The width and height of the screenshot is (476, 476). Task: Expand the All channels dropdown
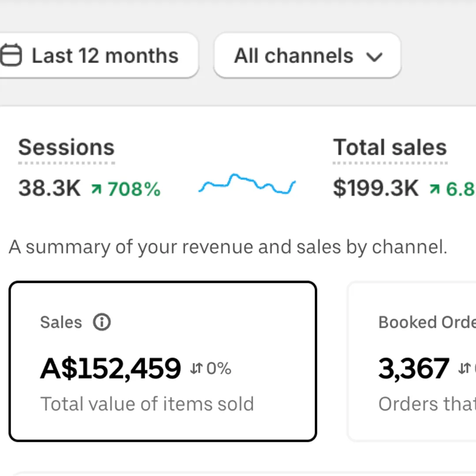[307, 56]
